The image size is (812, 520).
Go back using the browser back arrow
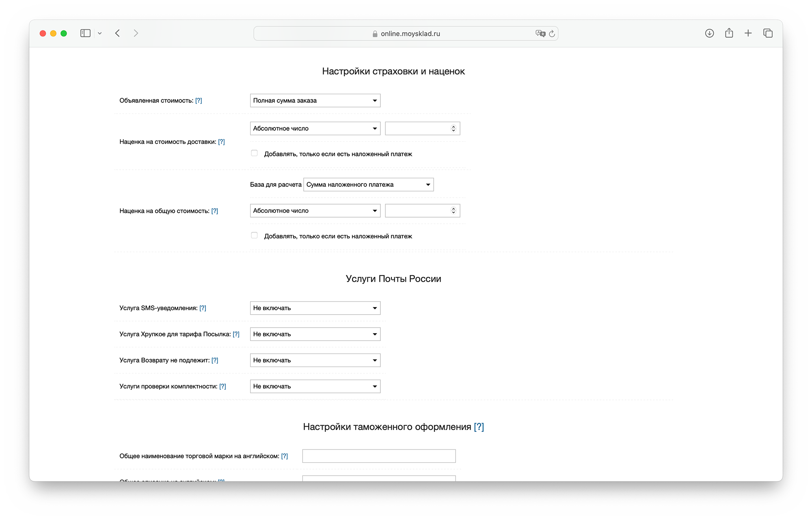click(x=118, y=33)
